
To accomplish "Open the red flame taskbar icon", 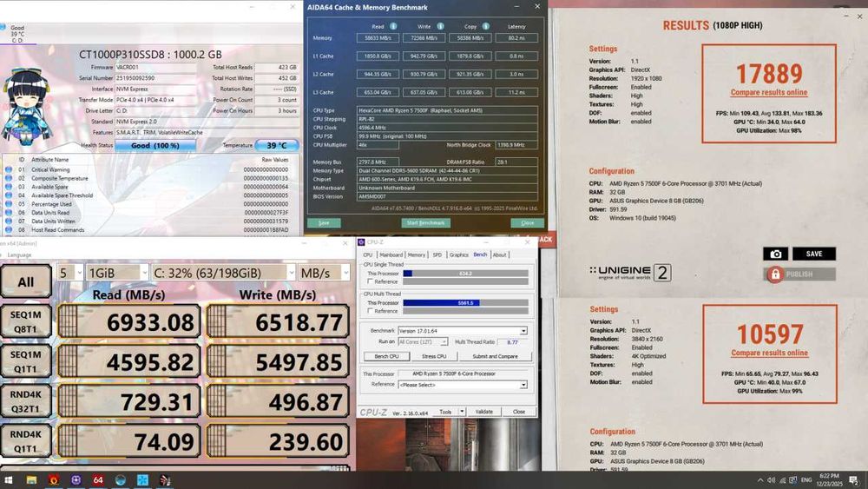I will pos(54,480).
